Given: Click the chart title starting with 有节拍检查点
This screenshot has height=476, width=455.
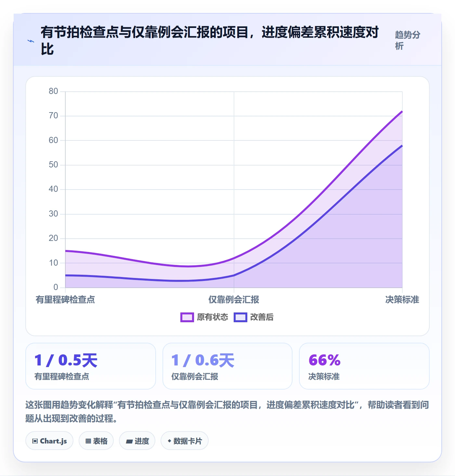Looking at the screenshot, I should click(210, 41).
